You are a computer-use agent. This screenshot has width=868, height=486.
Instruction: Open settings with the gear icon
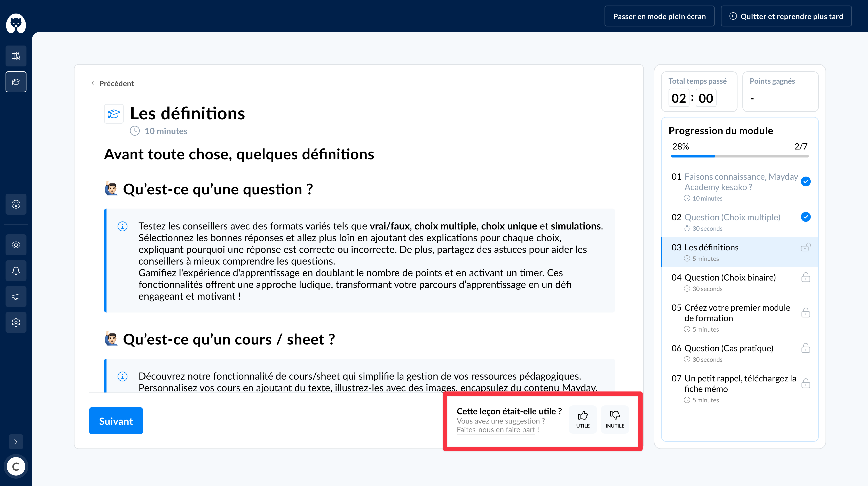(16, 322)
